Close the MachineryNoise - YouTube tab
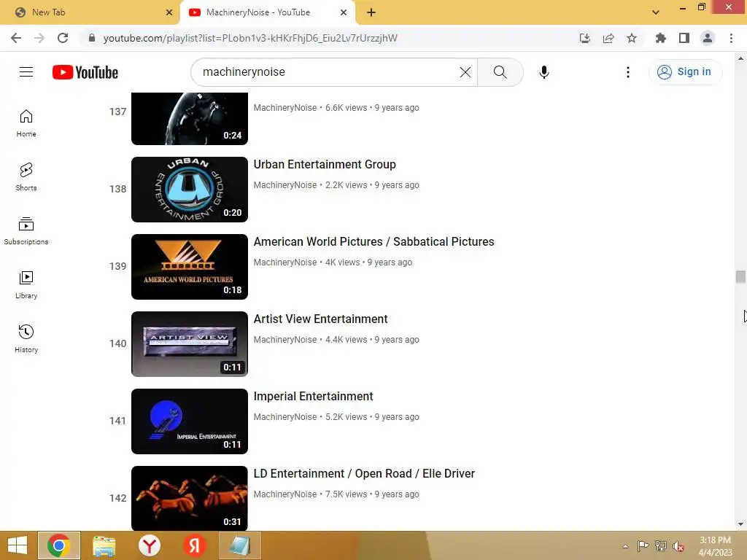 344,13
